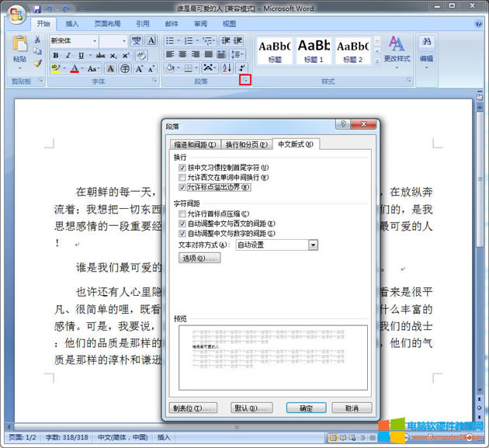This screenshot has height=448, width=489.
Task: Click the Bold formatting icon
Action: [x=56, y=55]
